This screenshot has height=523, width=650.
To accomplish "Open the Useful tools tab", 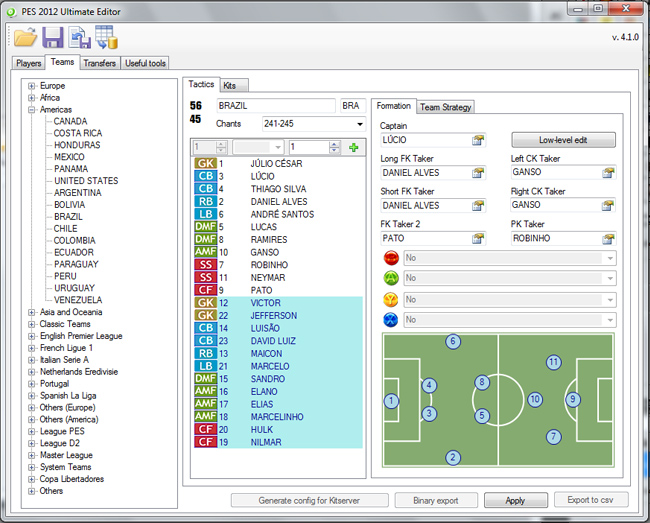I will tap(145, 63).
